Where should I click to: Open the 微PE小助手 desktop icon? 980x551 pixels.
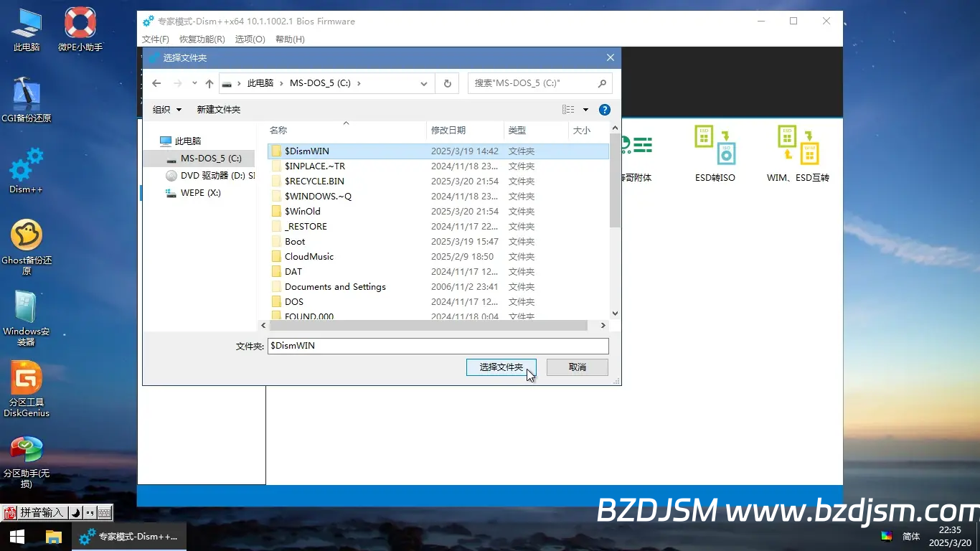80,29
